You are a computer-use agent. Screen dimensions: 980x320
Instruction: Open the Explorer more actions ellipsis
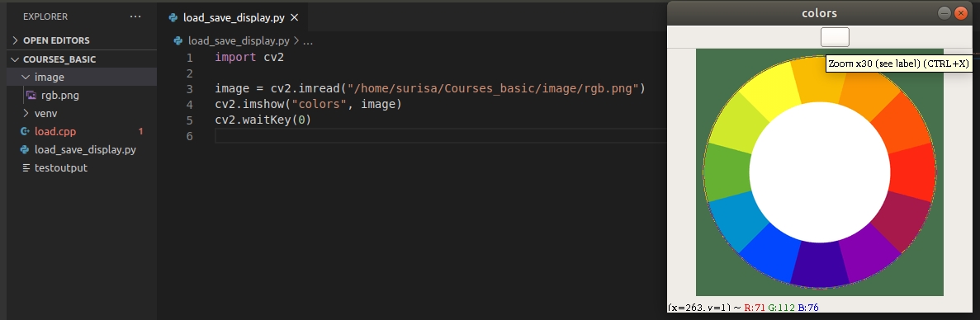point(135,16)
